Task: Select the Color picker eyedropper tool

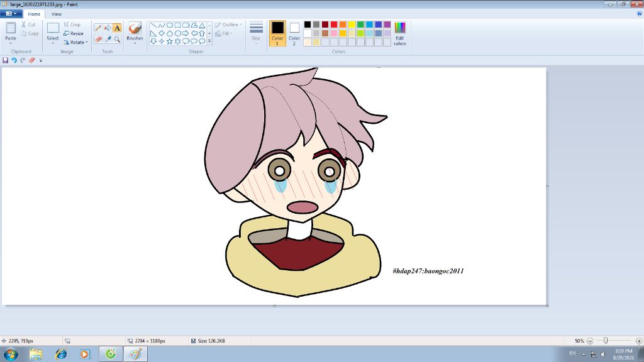Action: 108,39
